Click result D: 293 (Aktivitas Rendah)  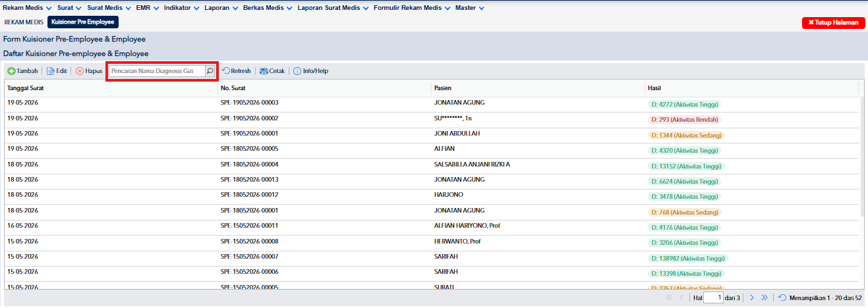click(684, 120)
